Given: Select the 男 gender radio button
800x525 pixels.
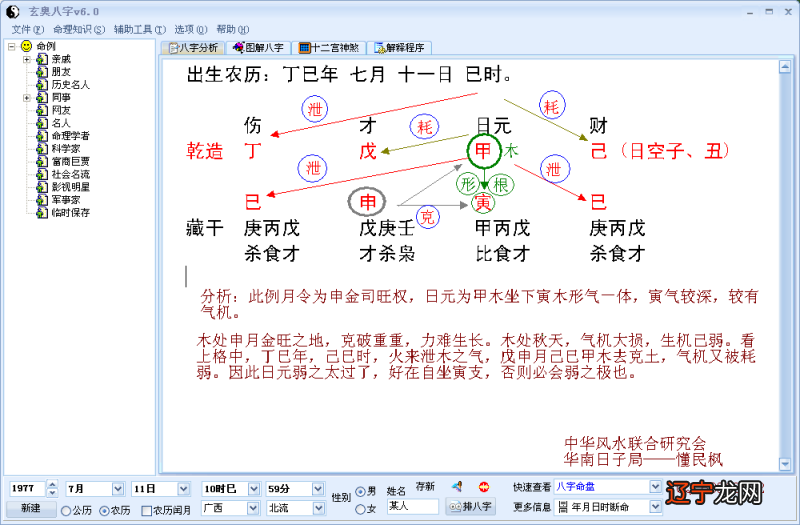Looking at the screenshot, I should [x=360, y=492].
